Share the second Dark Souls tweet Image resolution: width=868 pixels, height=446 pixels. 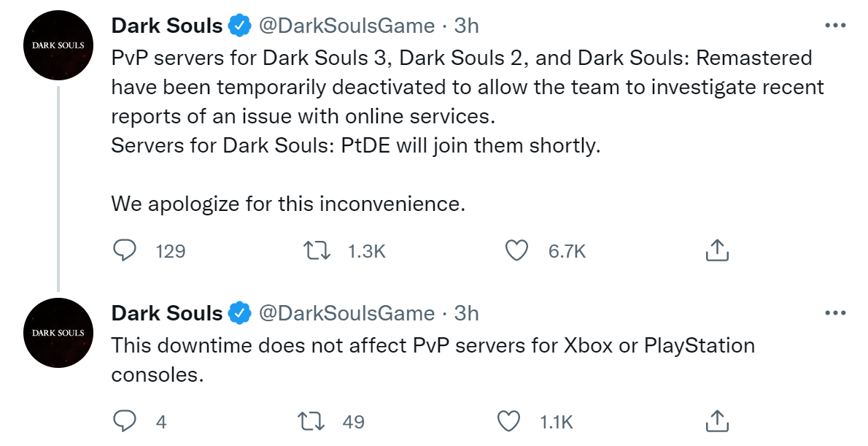[x=717, y=421]
